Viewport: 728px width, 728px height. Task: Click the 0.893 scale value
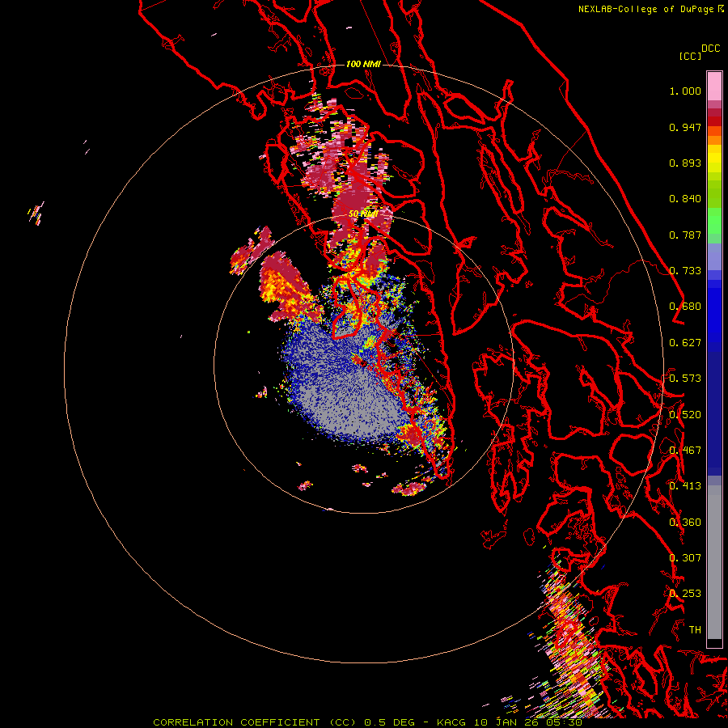pos(685,163)
